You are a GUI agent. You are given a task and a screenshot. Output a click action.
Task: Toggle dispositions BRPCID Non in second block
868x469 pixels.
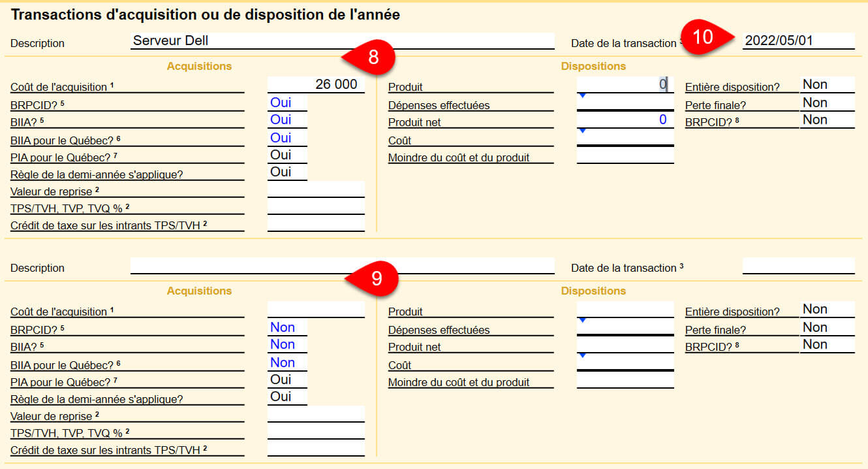(827, 344)
